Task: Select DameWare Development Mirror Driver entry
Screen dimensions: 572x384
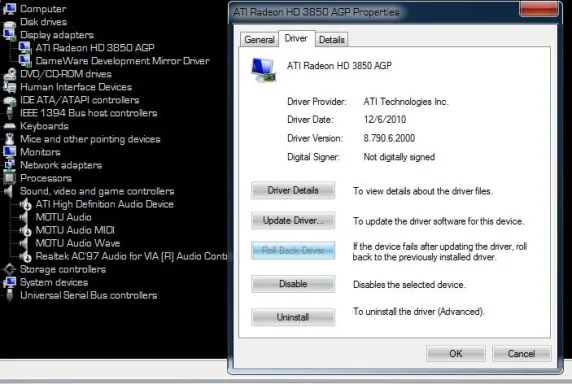Action: click(x=122, y=61)
